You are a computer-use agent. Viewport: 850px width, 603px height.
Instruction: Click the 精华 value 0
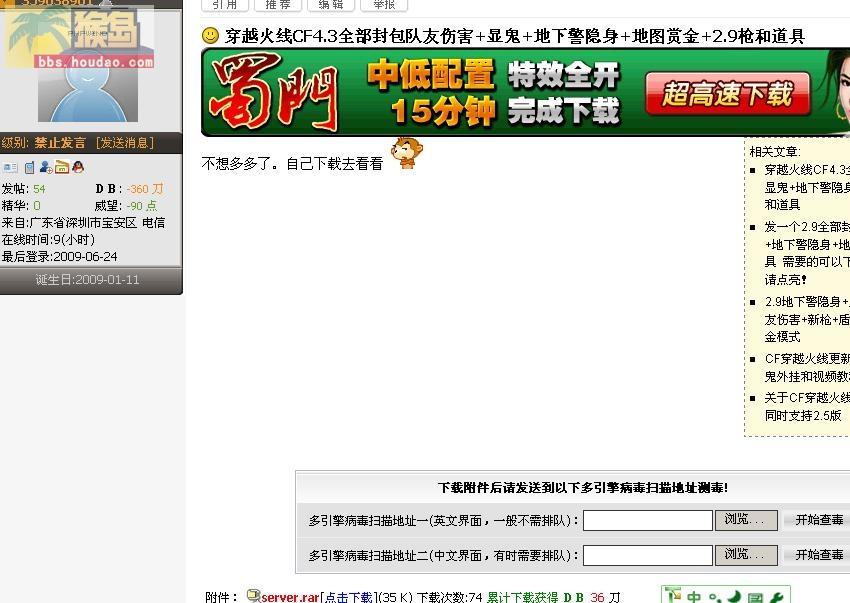tap(36, 206)
